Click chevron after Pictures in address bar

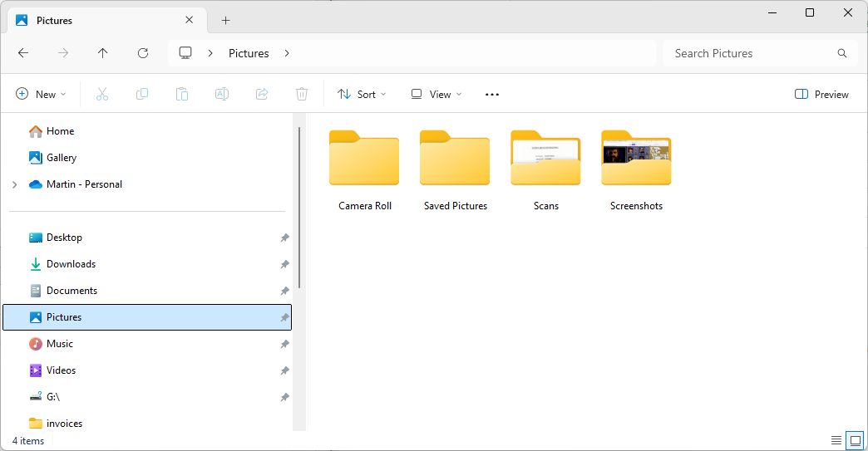click(287, 53)
